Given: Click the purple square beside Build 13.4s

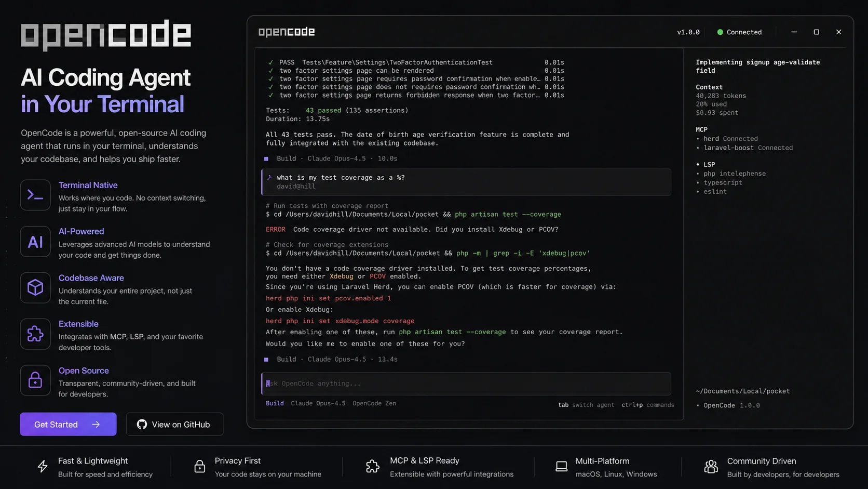Looking at the screenshot, I should [266, 360].
